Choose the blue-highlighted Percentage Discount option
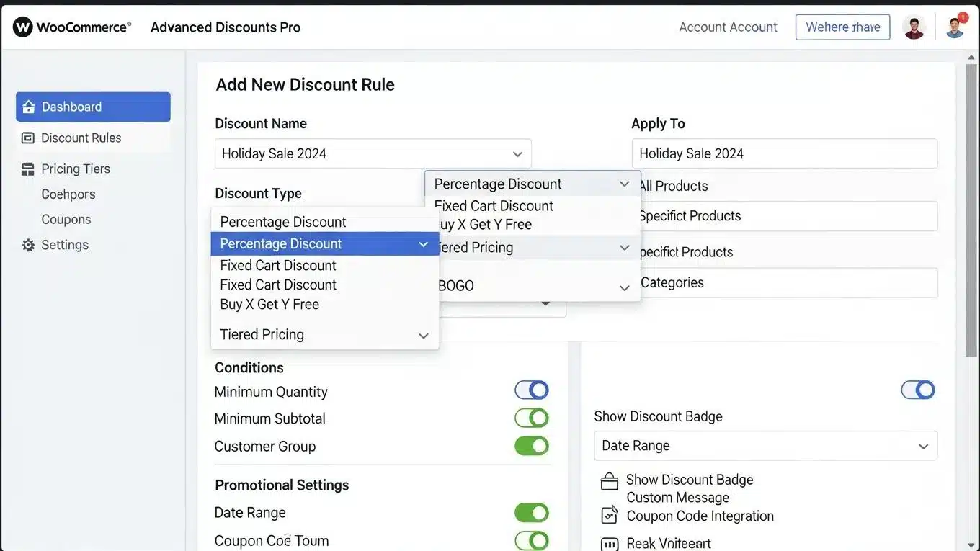980x551 pixels. (325, 243)
